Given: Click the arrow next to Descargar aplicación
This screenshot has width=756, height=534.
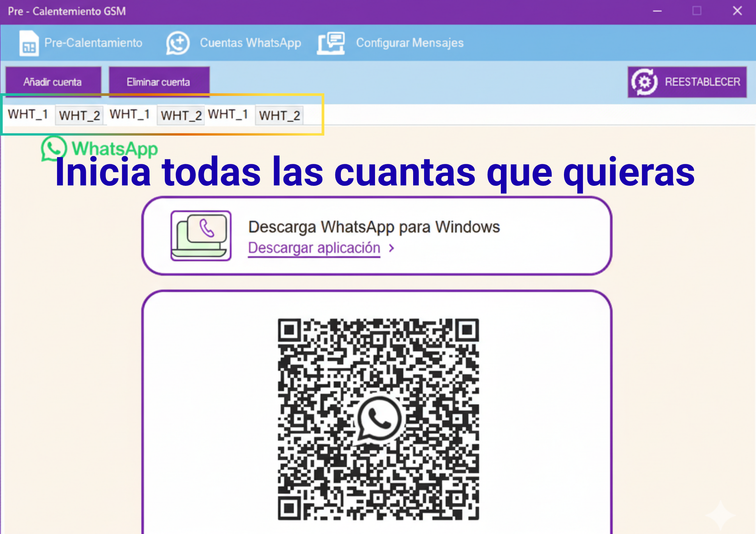Looking at the screenshot, I should (391, 248).
